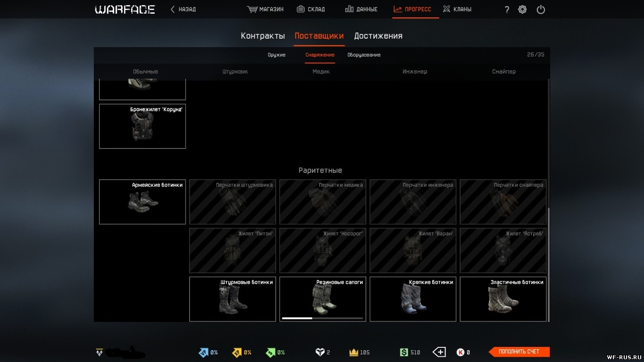Image resolution: width=644 pixels, height=362 pixels.
Task: Select locked Жилет 'Носорог' card
Action: pyautogui.click(x=322, y=250)
